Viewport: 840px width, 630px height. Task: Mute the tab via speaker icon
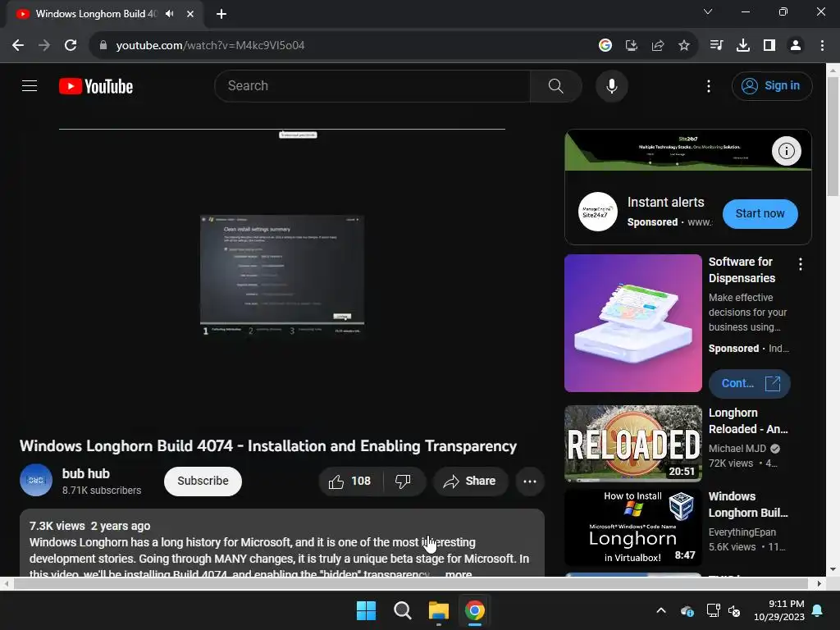[170, 13]
